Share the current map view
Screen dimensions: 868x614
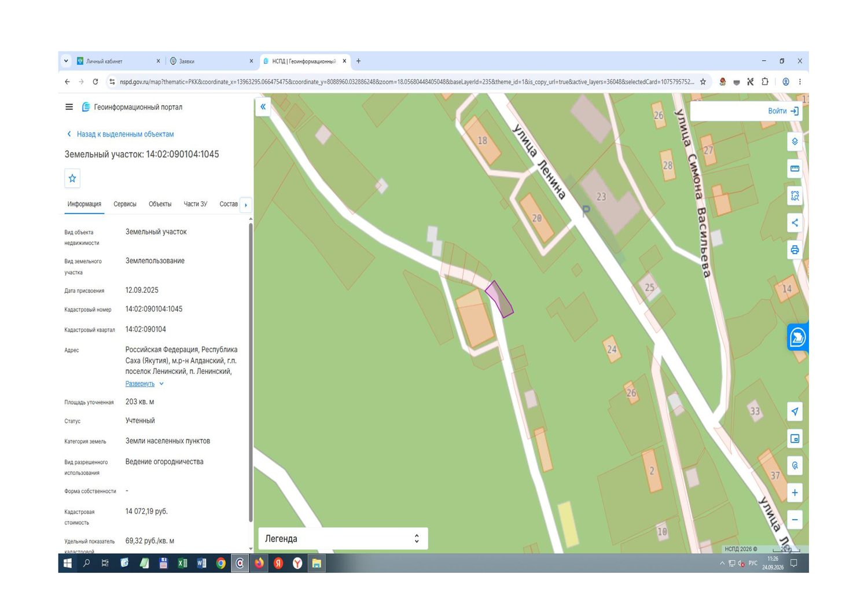pos(795,223)
